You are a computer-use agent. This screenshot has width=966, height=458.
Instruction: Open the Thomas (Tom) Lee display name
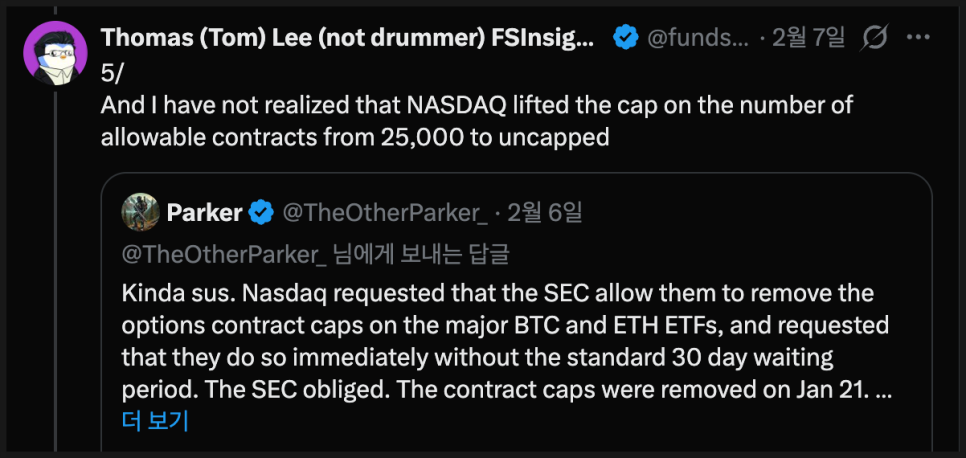(x=347, y=38)
